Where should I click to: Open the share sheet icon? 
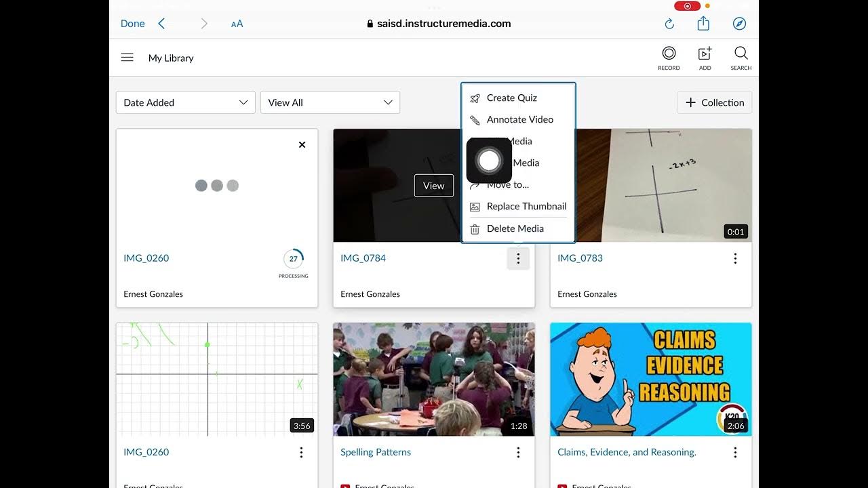[703, 23]
